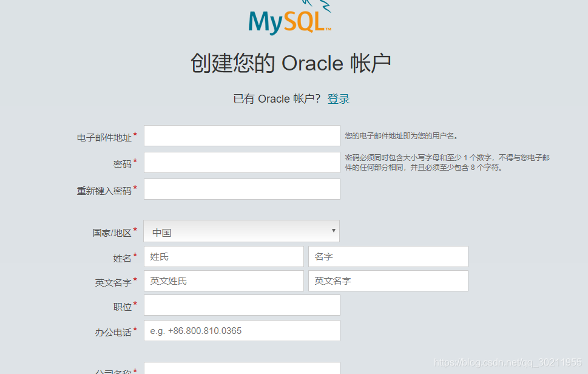Viewport: 588px width, 374px height.
Task: Click the 办公电话 label
Action: (x=113, y=332)
